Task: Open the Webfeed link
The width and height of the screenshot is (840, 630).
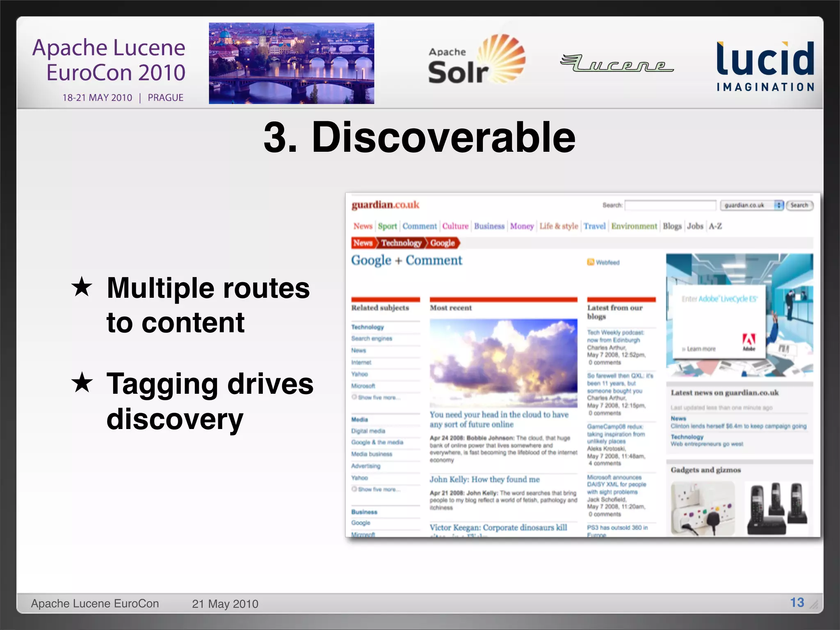Action: tap(608, 262)
